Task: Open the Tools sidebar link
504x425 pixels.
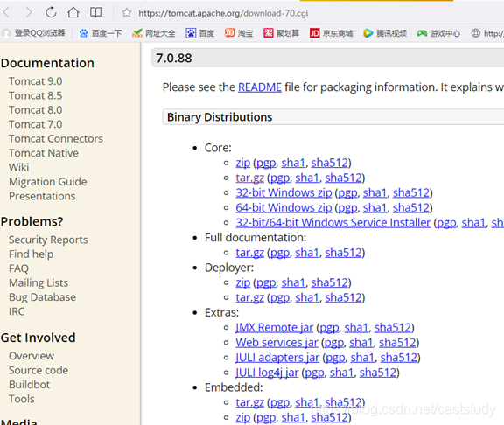Action: point(22,399)
